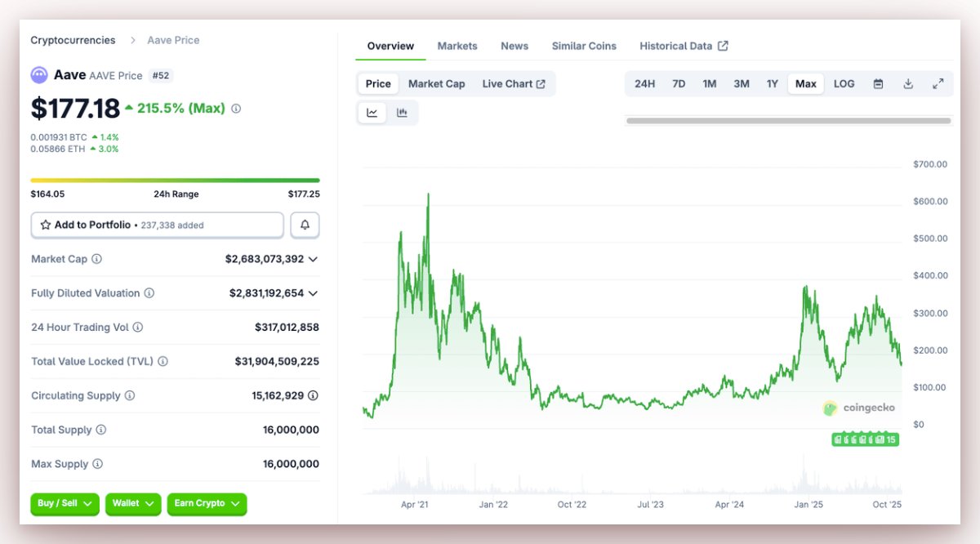The image size is (980, 544).
Task: Click the Aave coin logo icon
Action: (x=39, y=75)
